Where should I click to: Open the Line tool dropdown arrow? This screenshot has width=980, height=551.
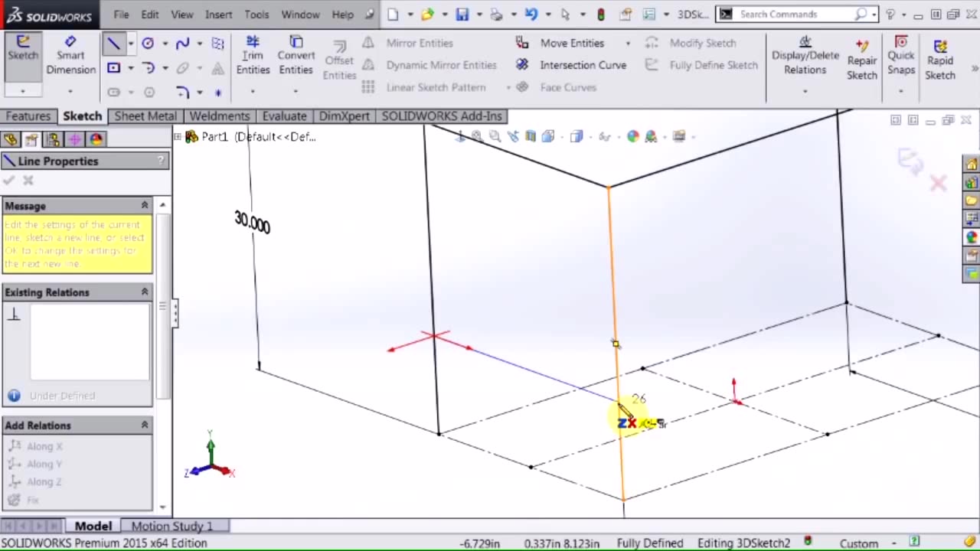pos(130,44)
